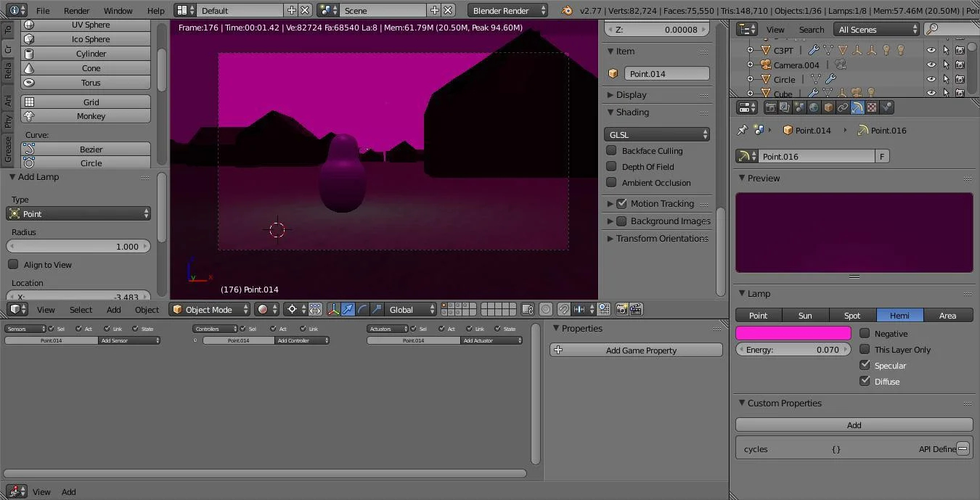Open the World properties tab icon

814,107
